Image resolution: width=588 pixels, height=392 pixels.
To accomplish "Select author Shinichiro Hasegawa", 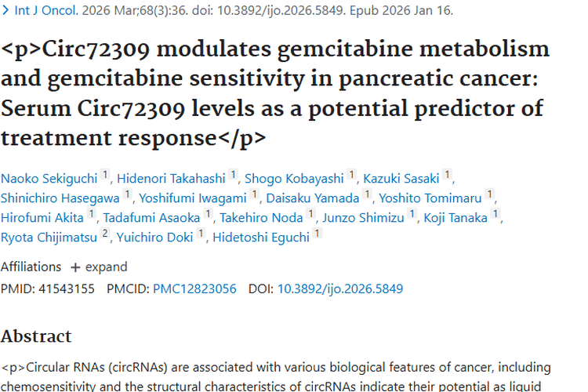I will (60, 198).
